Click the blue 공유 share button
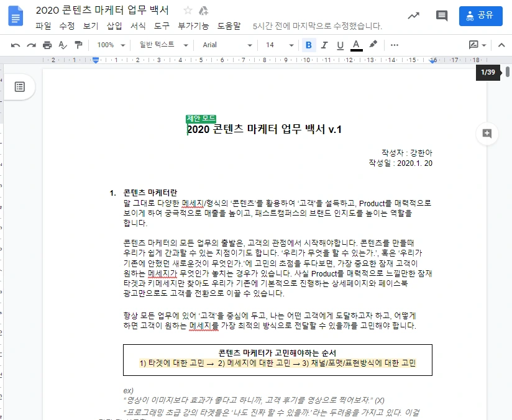This screenshot has height=420, width=512. (481, 16)
